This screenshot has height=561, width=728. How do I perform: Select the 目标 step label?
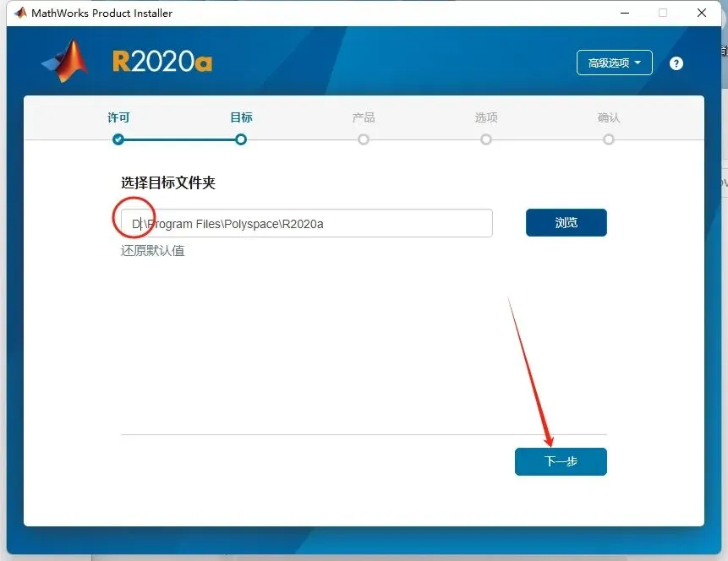[241, 117]
